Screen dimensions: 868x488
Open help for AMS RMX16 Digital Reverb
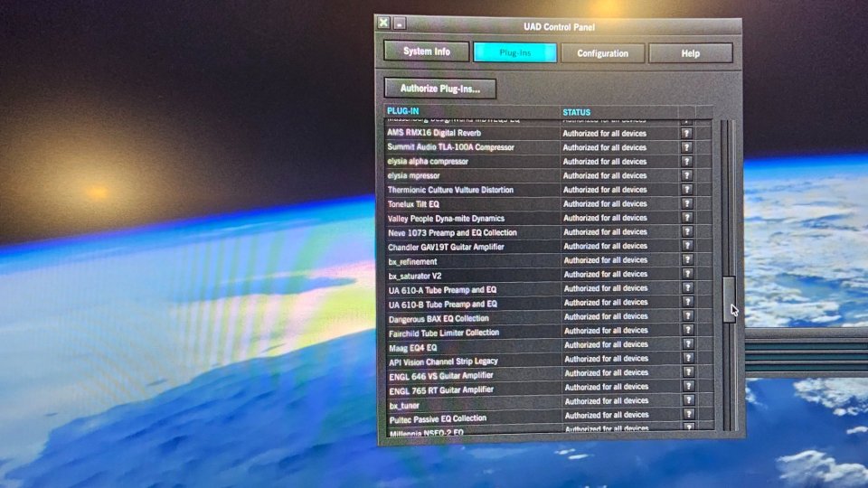[686, 134]
